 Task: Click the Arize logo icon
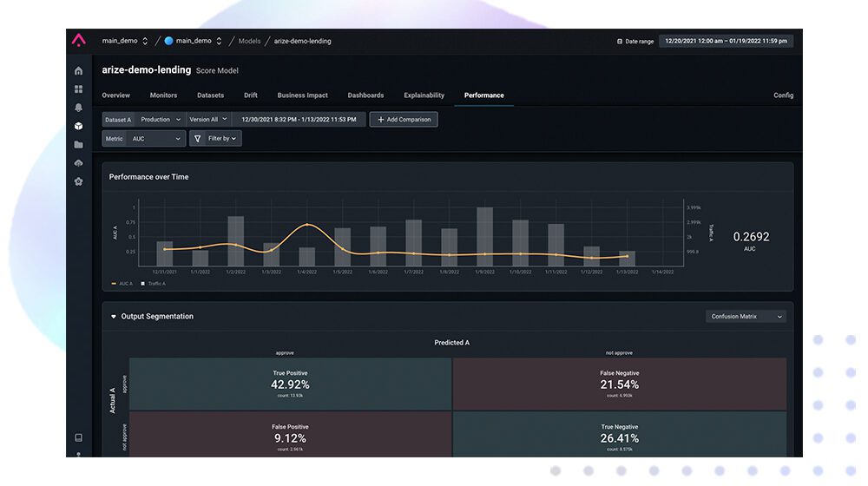tap(79, 40)
